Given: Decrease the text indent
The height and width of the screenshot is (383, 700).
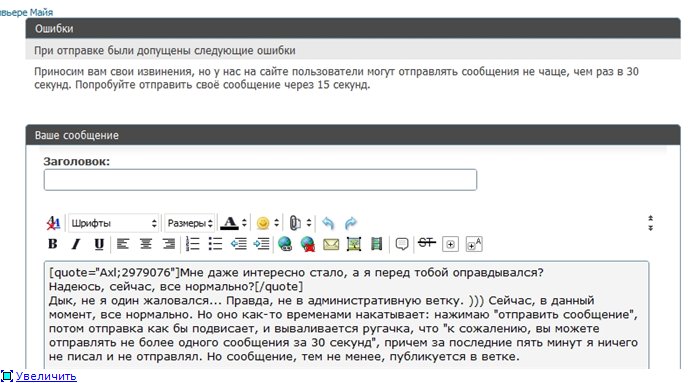Looking at the screenshot, I should pos(239,244).
